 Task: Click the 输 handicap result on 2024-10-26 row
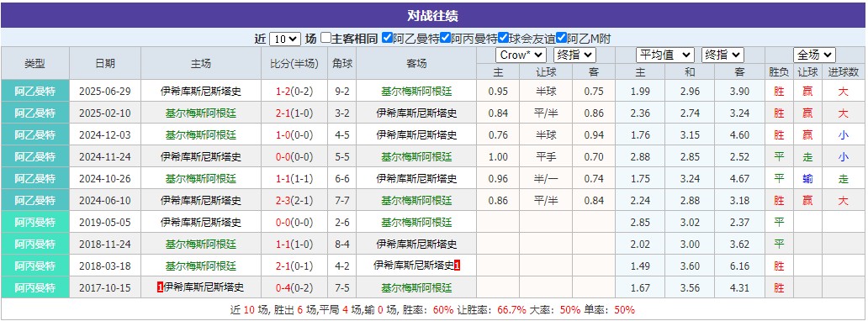(807, 179)
